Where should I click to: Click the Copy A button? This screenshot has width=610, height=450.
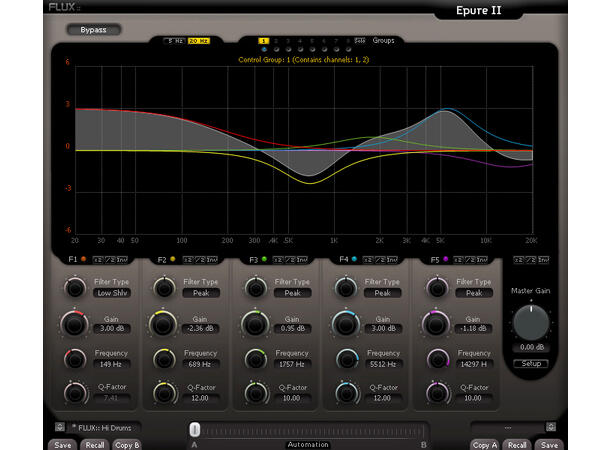[x=485, y=445]
